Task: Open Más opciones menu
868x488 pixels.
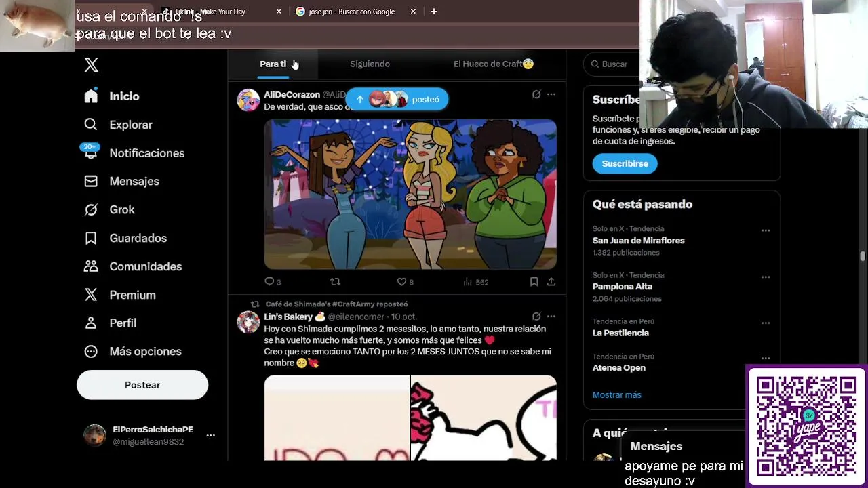Action: pyautogui.click(x=133, y=351)
